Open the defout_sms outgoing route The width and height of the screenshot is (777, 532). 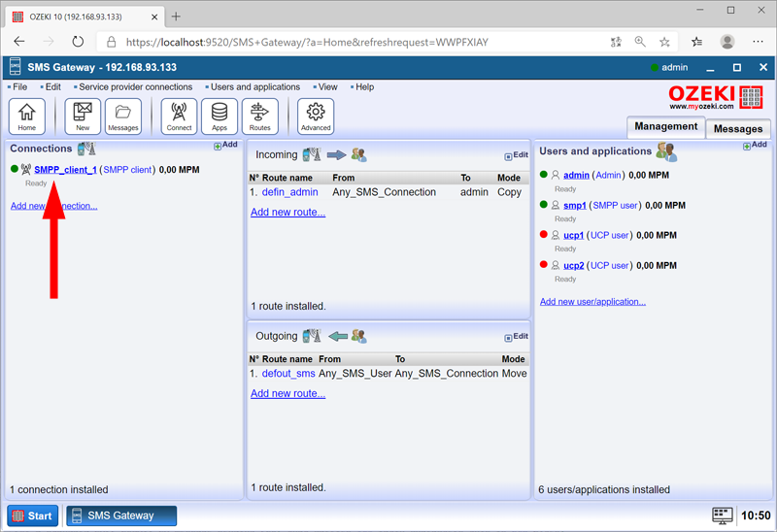coord(288,374)
